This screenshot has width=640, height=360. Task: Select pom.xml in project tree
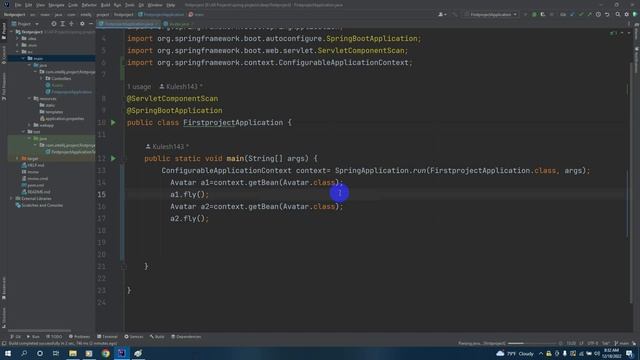point(33,185)
